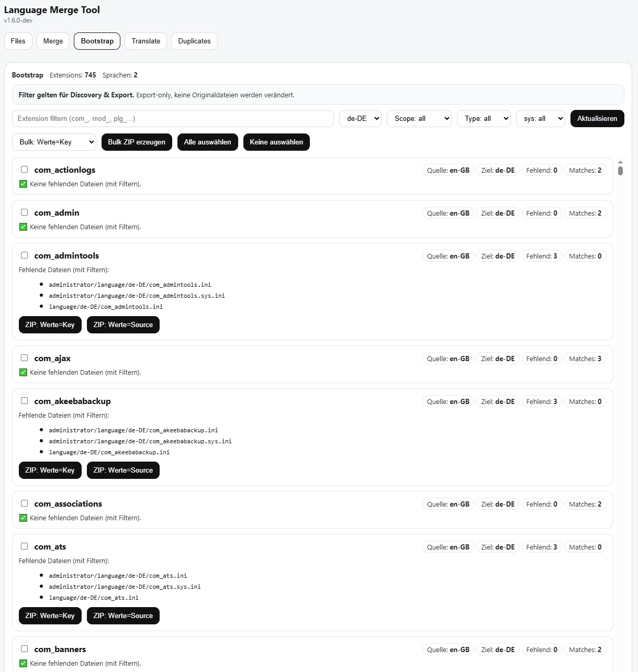Open the sys: all dropdown

pos(540,119)
